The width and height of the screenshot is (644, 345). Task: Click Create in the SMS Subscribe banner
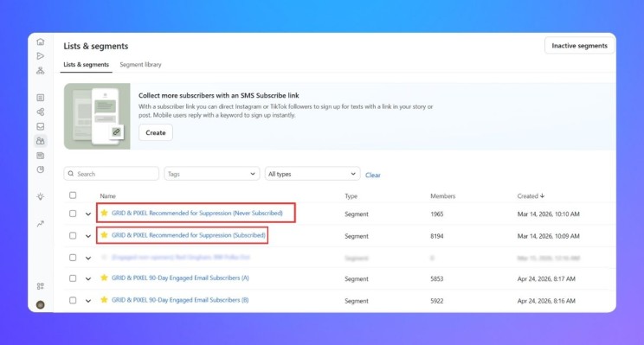click(x=155, y=132)
